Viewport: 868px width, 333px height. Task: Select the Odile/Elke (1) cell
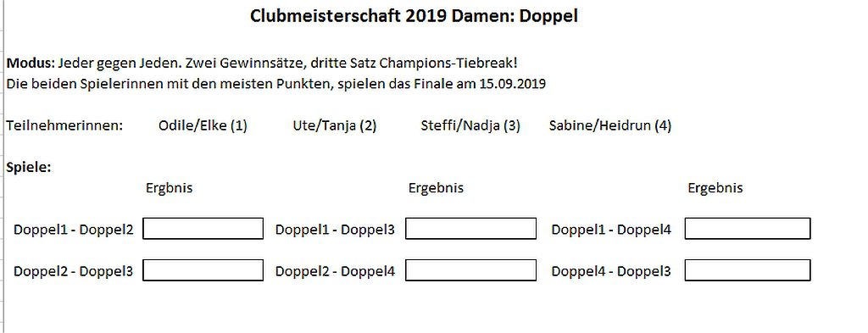click(x=203, y=125)
